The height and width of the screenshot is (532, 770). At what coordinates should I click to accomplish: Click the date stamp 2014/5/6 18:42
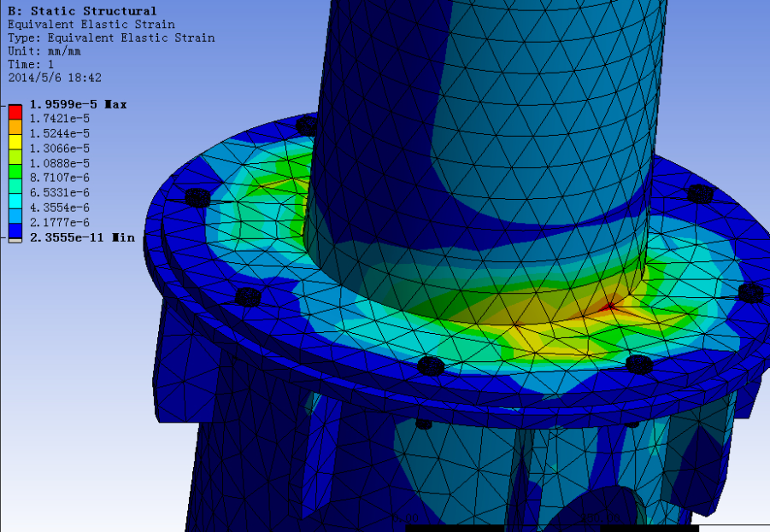55,78
